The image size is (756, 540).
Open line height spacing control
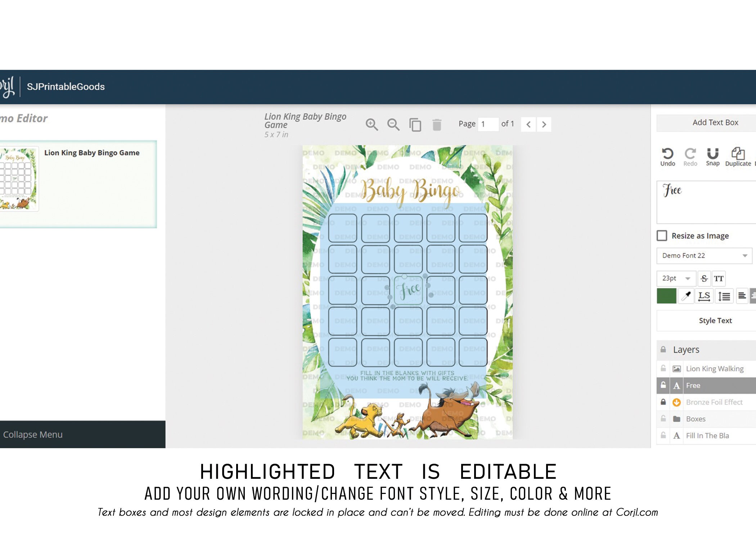click(x=724, y=296)
